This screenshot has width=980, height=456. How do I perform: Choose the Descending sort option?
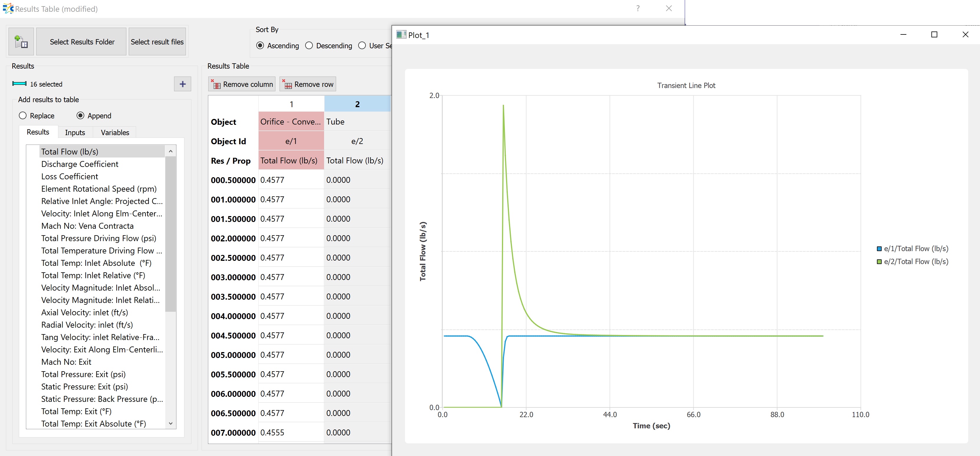[309, 46]
